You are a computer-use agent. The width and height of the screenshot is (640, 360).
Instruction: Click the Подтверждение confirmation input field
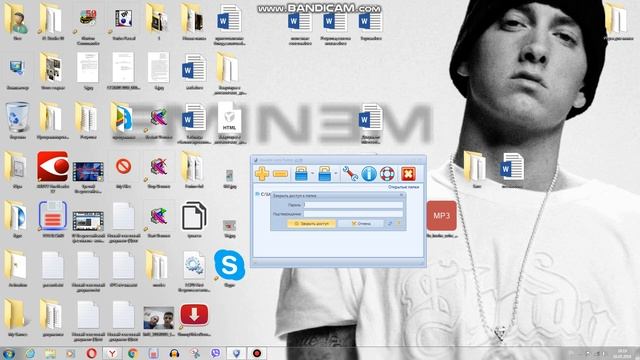pyautogui.click(x=353, y=213)
